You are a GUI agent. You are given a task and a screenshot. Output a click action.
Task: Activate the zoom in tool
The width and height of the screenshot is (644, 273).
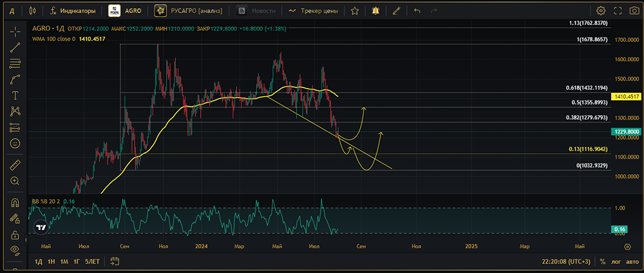[x=14, y=181]
